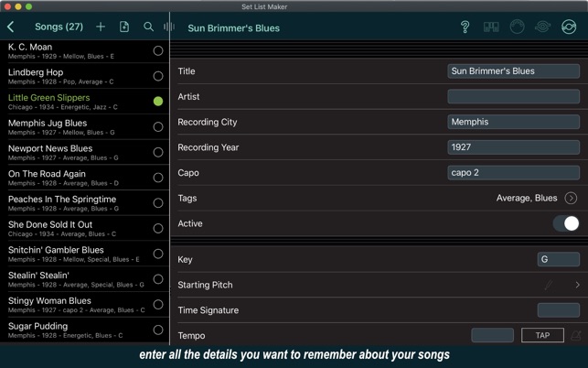Edit the Title field
The image size is (588, 368).
513,71
